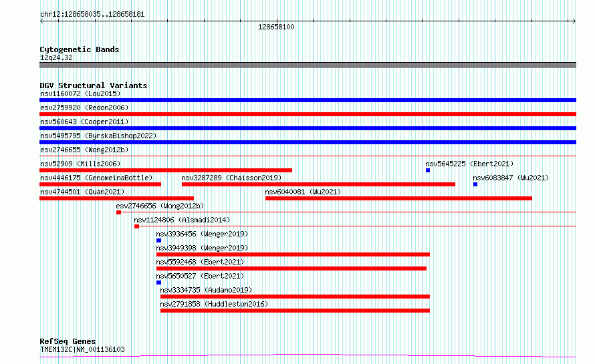Open nsv5645225 (Ebert2021) label
Screen dimensions: 595x364
pos(469,164)
